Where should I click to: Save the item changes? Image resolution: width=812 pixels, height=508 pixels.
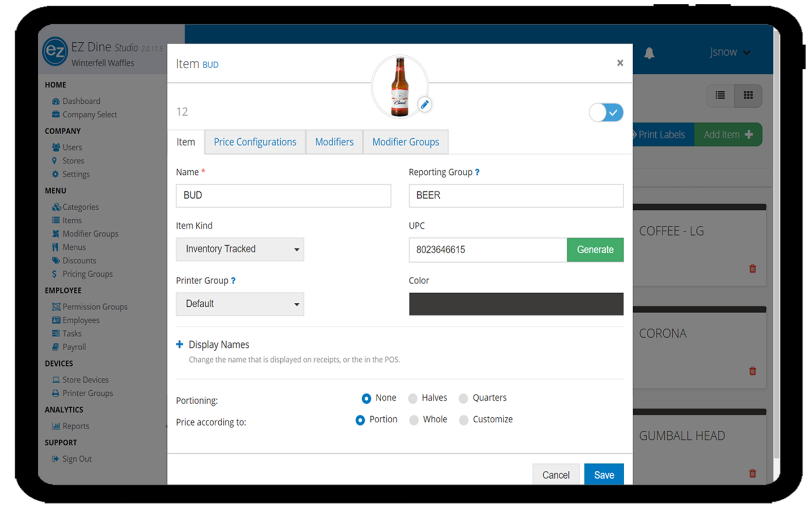(x=603, y=475)
